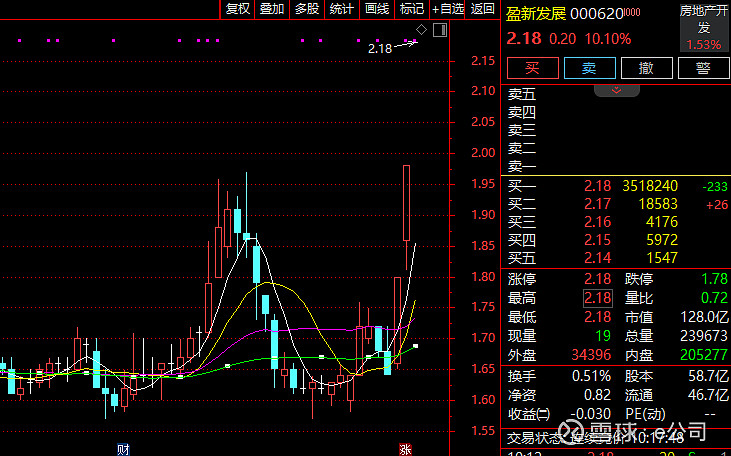
Task: Click 返回 to go back
Action: [x=483, y=9]
